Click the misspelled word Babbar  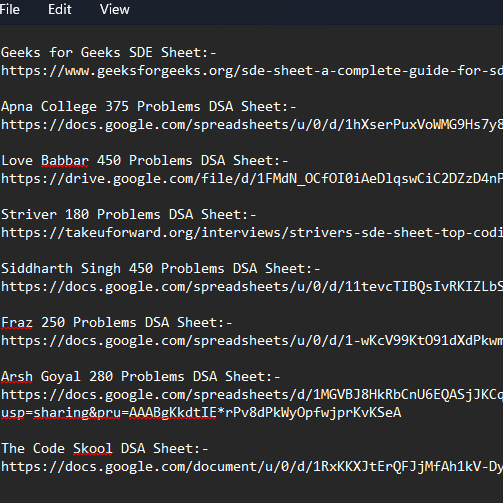tap(65, 161)
